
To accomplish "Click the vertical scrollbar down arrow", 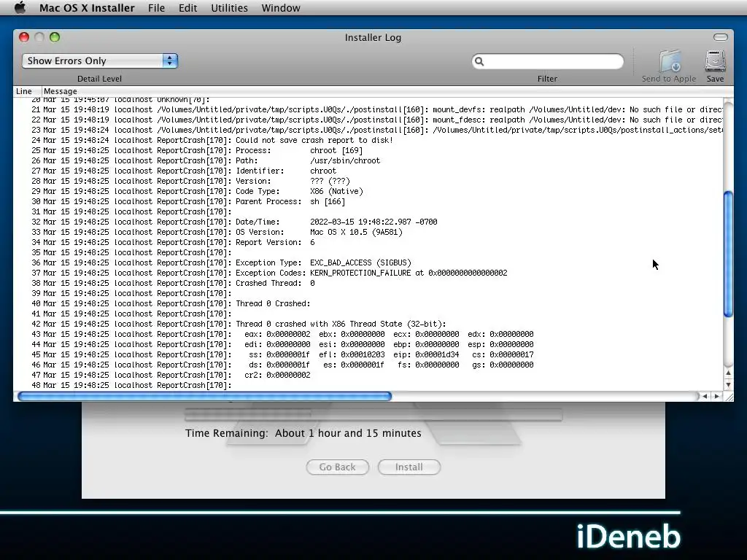I will (x=728, y=384).
